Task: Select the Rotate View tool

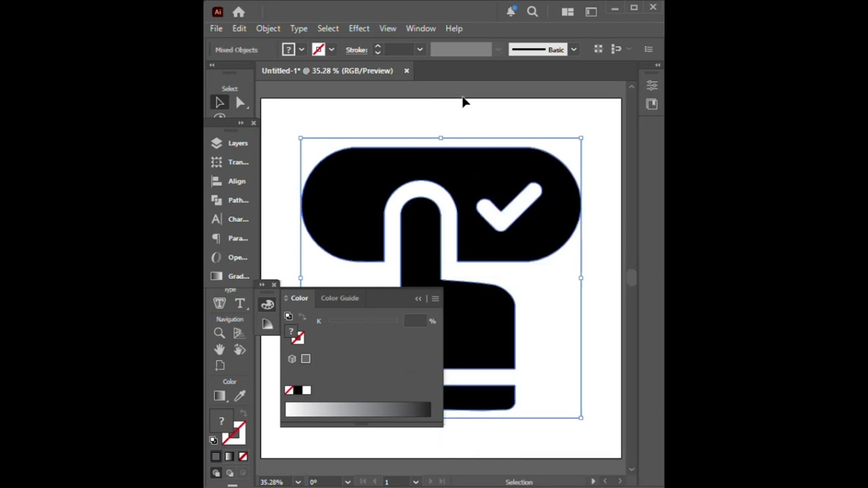Action: (x=239, y=349)
